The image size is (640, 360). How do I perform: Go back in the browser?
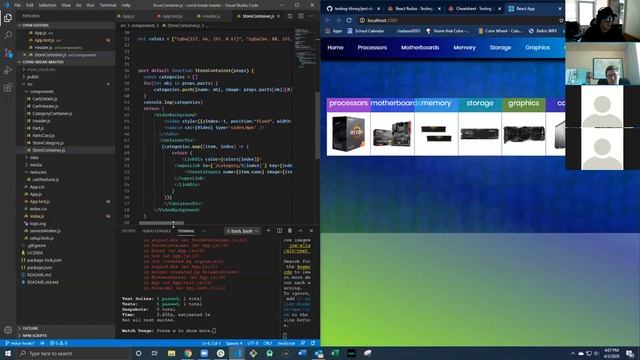point(328,20)
